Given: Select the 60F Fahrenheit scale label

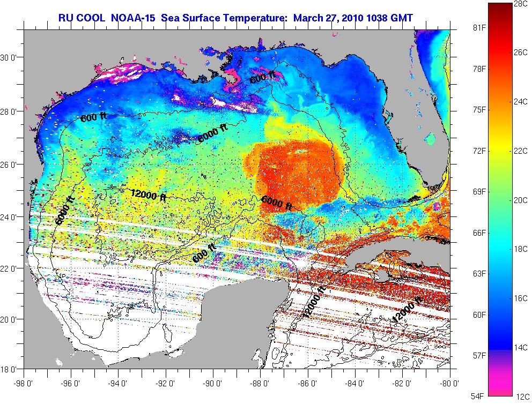Looking at the screenshot, I should tap(479, 315).
